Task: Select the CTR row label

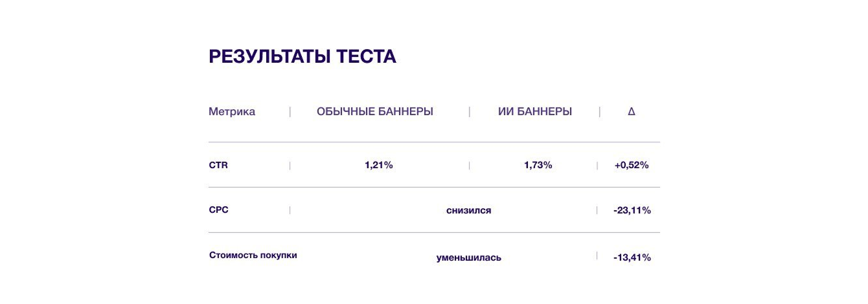Action: 218,165
